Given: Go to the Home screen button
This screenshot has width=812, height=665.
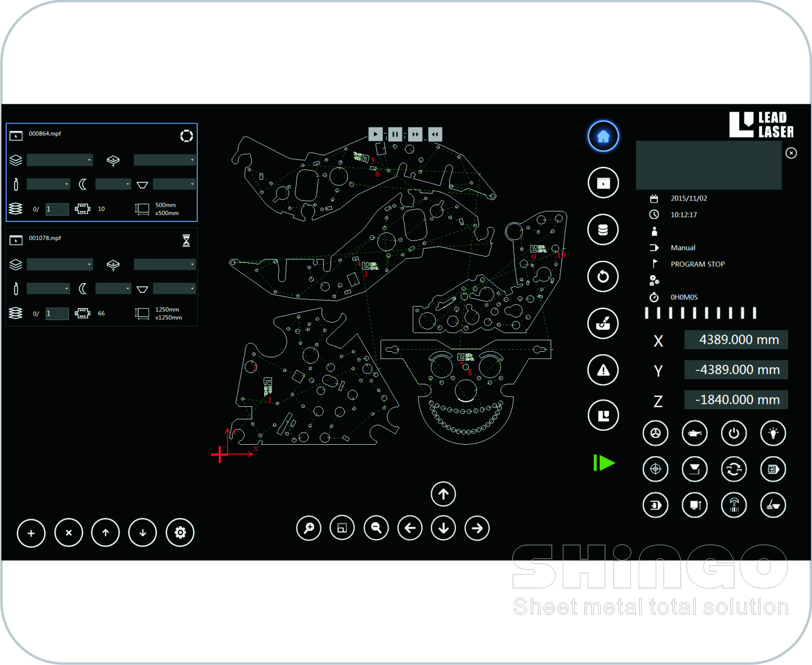Looking at the screenshot, I should (603, 136).
